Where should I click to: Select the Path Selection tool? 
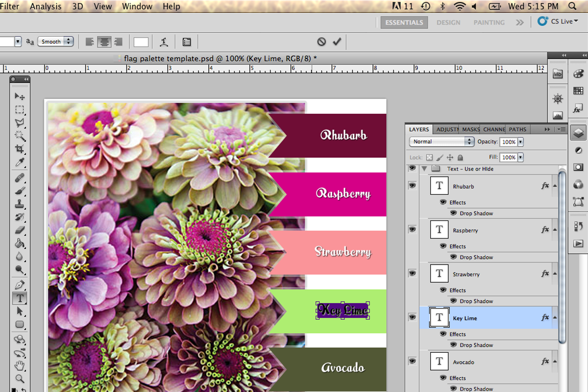(x=20, y=311)
